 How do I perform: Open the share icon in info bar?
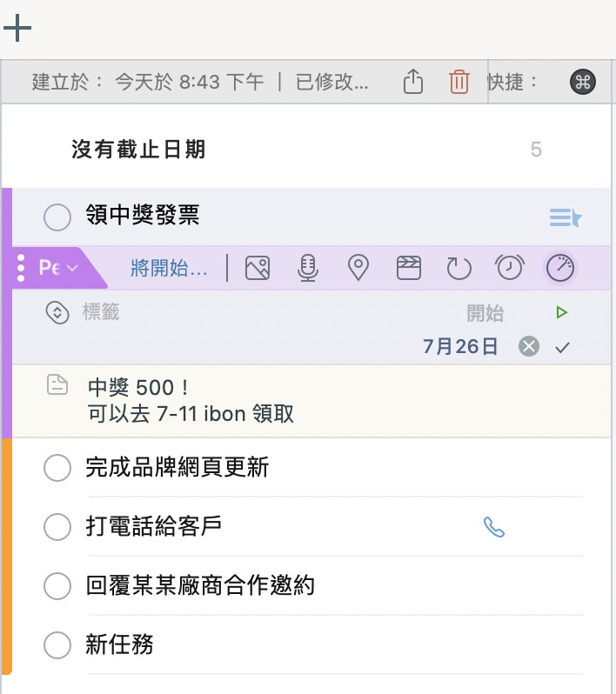pos(413,82)
